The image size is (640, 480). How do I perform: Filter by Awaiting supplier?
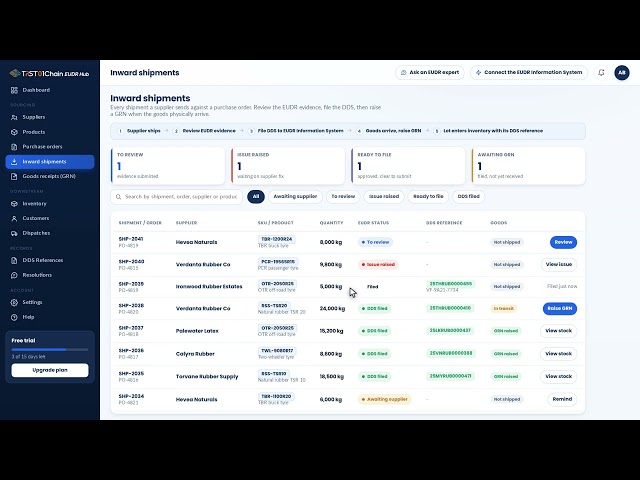coord(295,197)
